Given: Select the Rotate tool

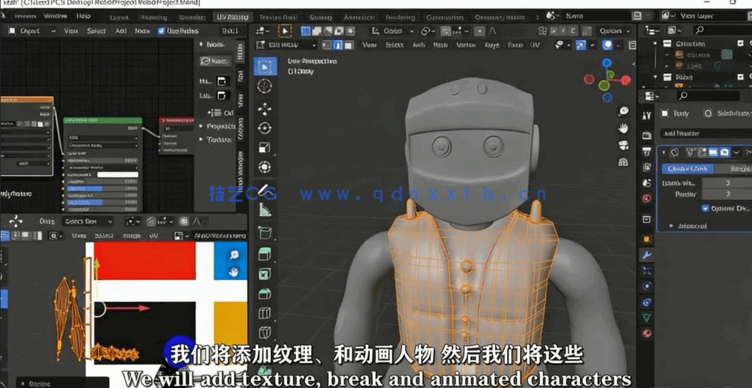Looking at the screenshot, I should 265,128.
